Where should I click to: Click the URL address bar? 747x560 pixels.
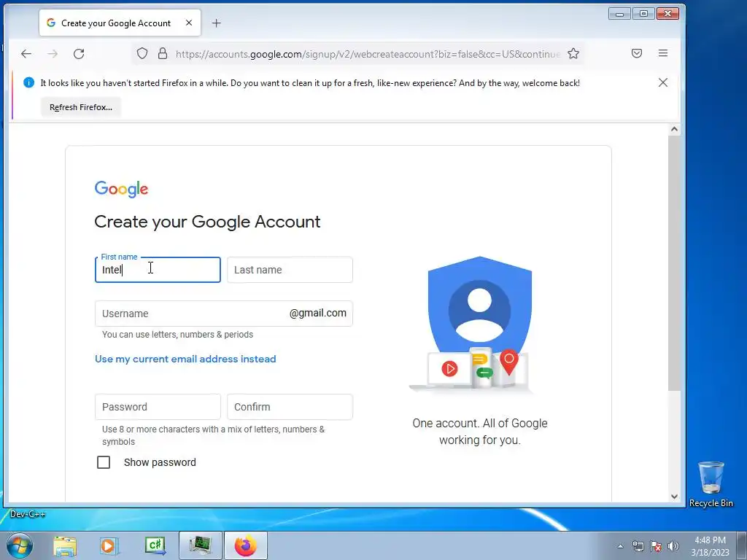tap(368, 54)
